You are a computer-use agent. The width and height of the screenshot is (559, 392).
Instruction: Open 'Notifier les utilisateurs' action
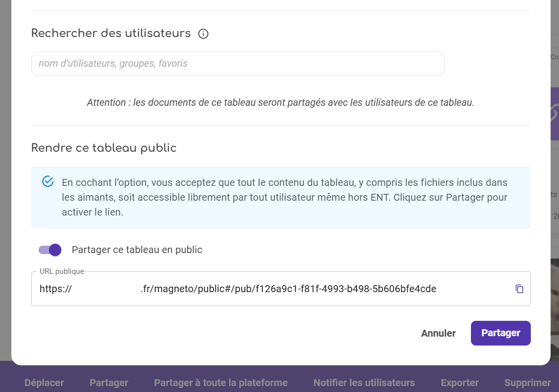tap(364, 383)
